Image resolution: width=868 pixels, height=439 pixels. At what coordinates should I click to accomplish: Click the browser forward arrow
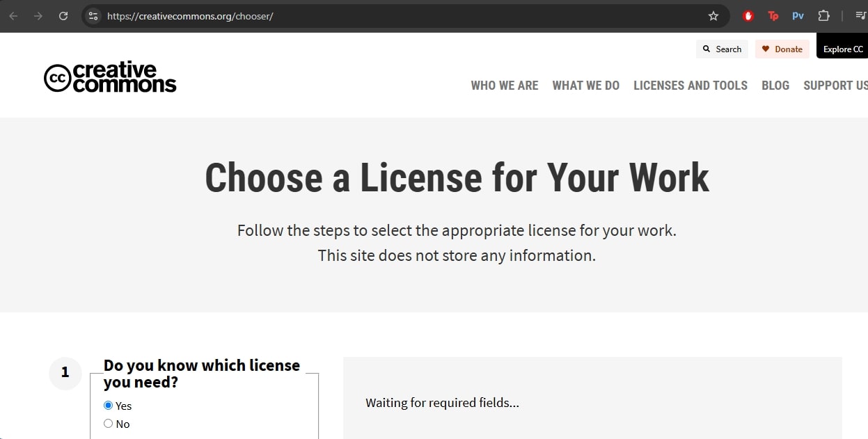38,15
